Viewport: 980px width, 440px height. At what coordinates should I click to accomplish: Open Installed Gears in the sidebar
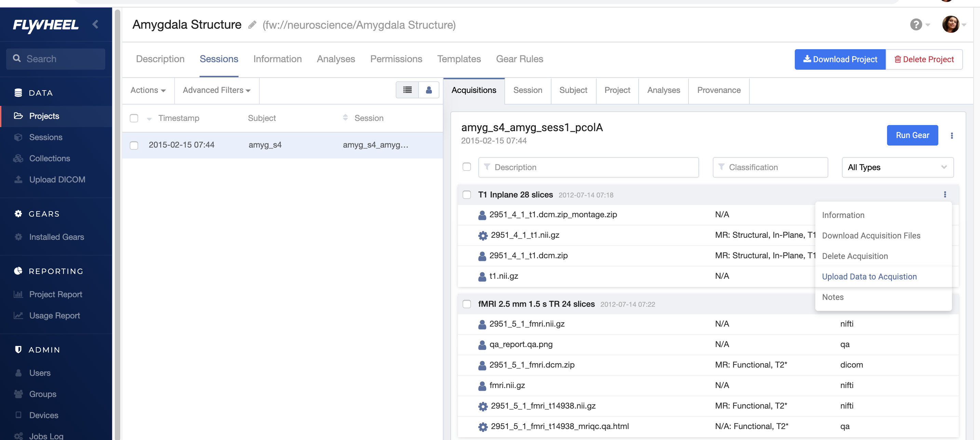tap(56, 237)
